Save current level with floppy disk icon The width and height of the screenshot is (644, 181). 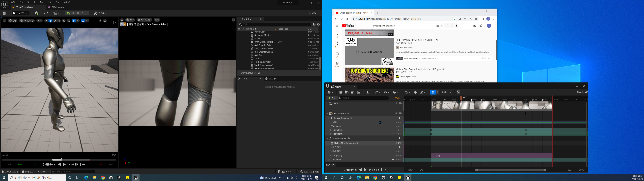(x=4, y=13)
